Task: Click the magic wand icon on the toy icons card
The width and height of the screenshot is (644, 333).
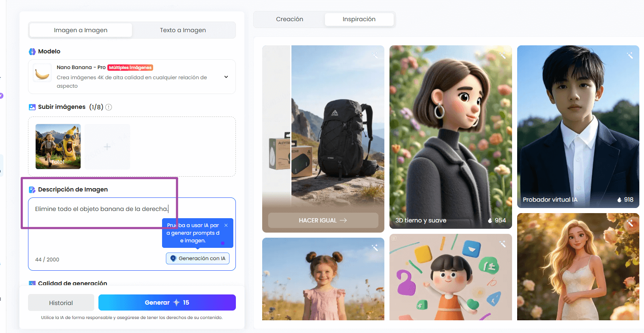Action: click(x=502, y=244)
